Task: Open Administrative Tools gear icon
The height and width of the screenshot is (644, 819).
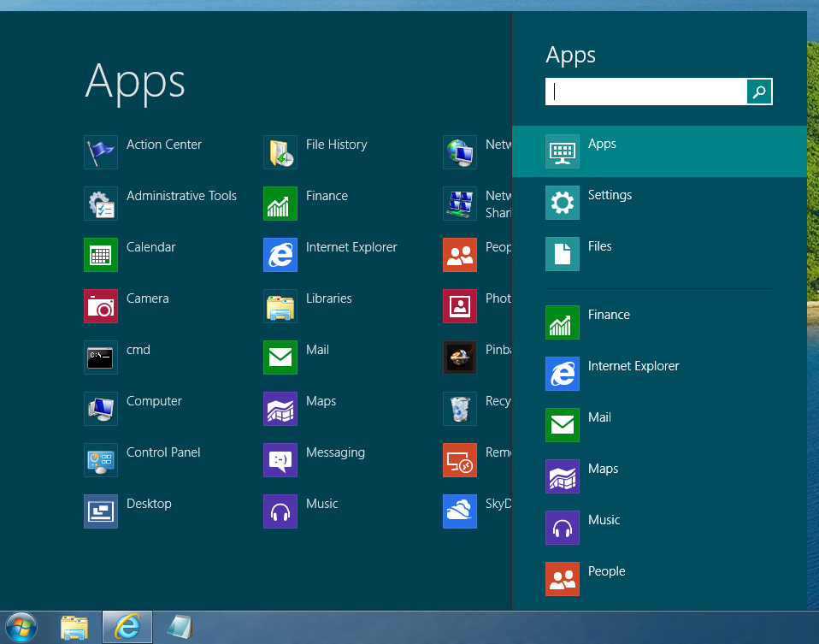Action: pos(101,204)
